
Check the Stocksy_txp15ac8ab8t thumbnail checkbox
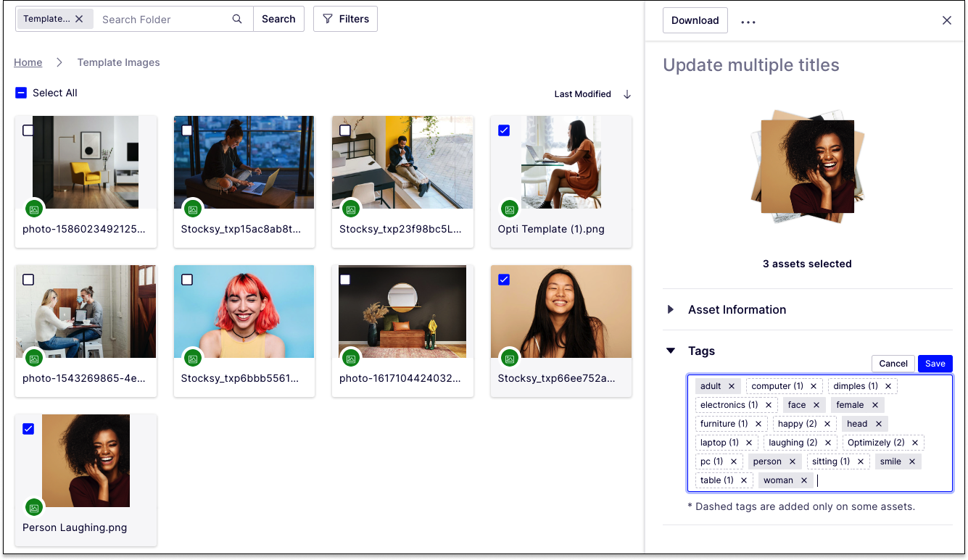[186, 130]
